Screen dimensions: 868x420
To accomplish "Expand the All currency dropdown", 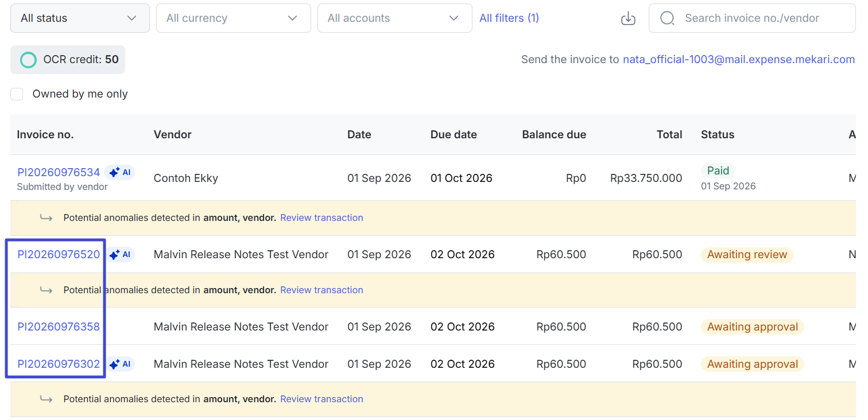I will coord(234,18).
